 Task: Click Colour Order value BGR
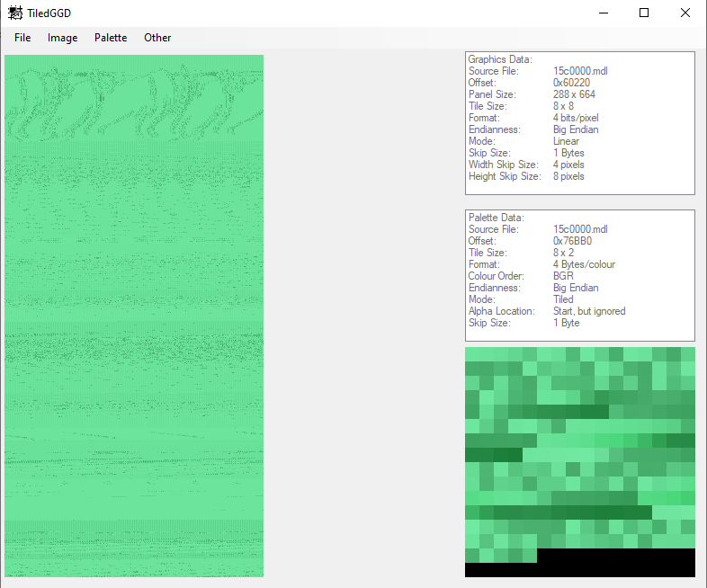point(563,276)
